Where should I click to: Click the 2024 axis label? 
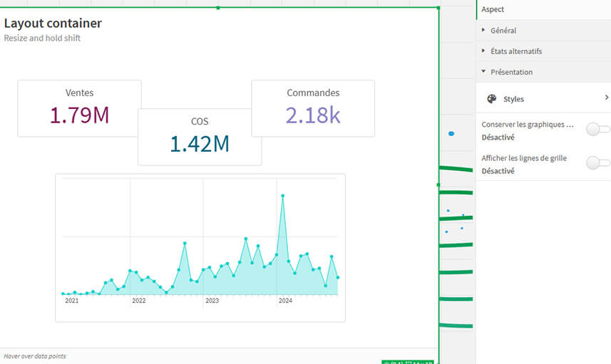285,301
